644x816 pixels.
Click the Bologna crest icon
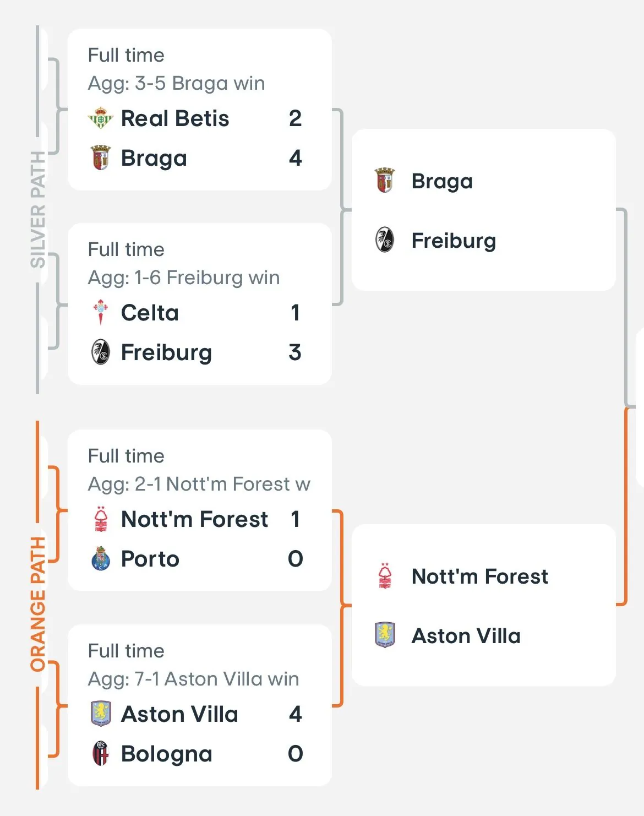click(101, 753)
